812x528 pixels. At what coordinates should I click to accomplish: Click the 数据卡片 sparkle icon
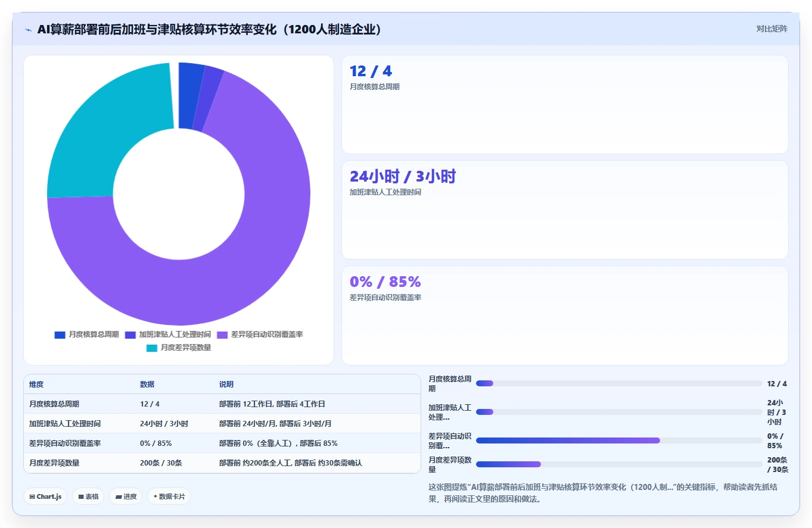[x=155, y=496]
